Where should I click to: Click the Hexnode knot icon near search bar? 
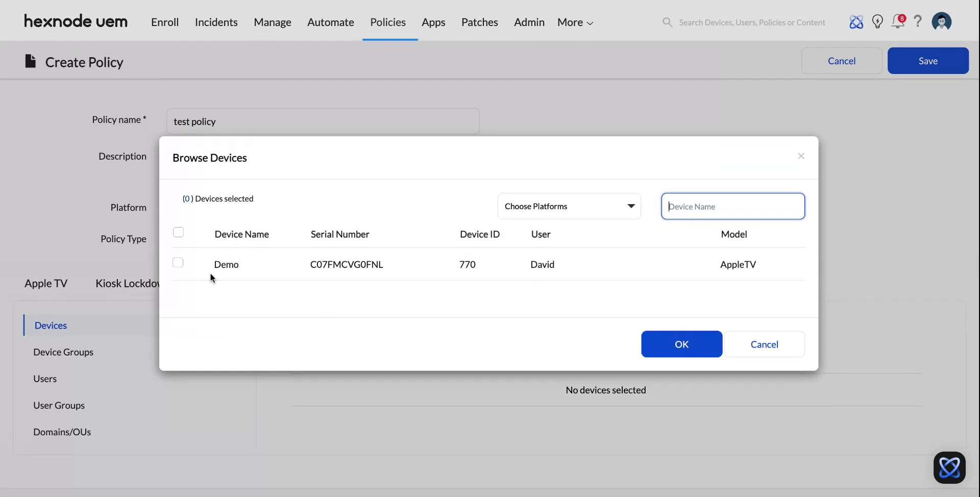tap(856, 22)
